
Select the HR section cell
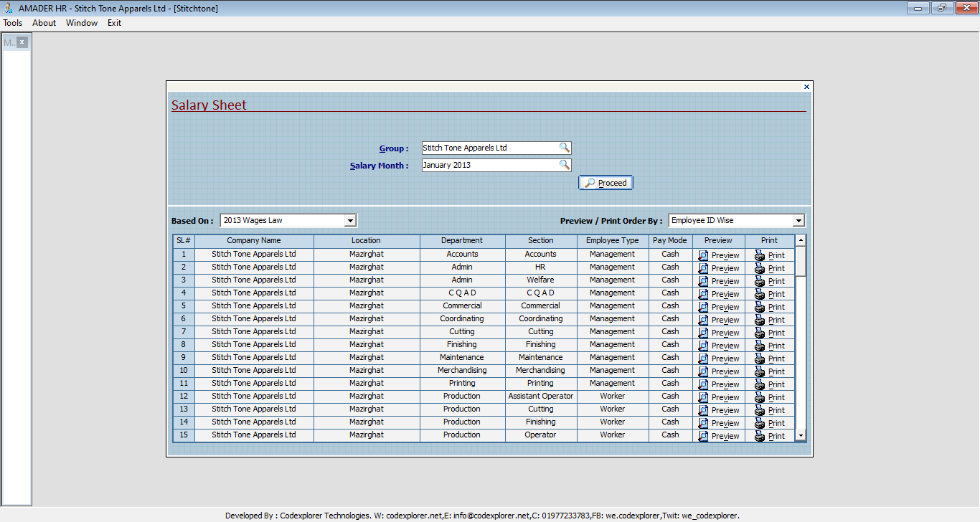pyautogui.click(x=541, y=267)
